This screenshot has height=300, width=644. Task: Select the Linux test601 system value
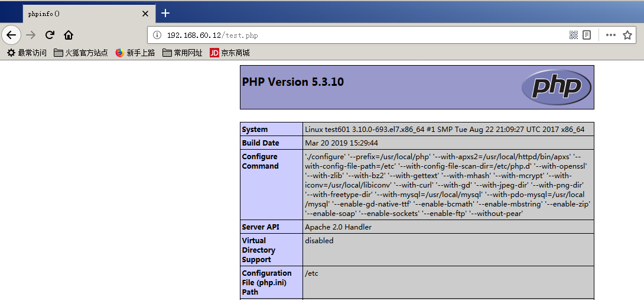tap(444, 129)
